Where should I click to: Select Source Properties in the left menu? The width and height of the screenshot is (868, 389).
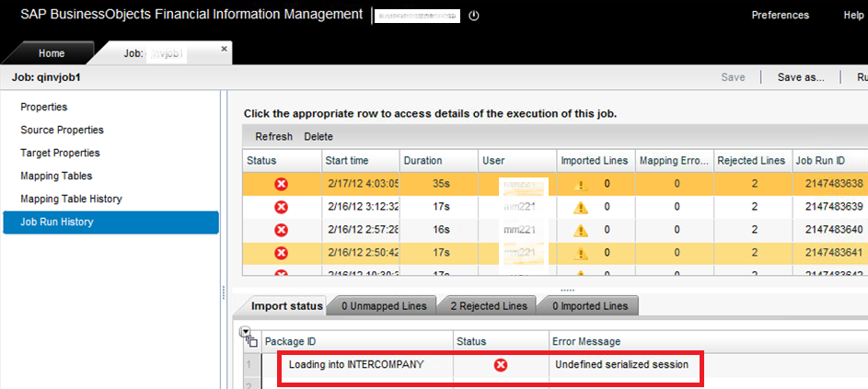[x=62, y=130]
